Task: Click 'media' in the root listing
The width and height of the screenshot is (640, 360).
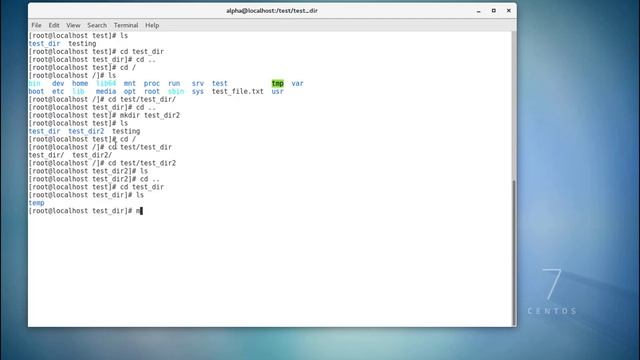Action: 106,91
